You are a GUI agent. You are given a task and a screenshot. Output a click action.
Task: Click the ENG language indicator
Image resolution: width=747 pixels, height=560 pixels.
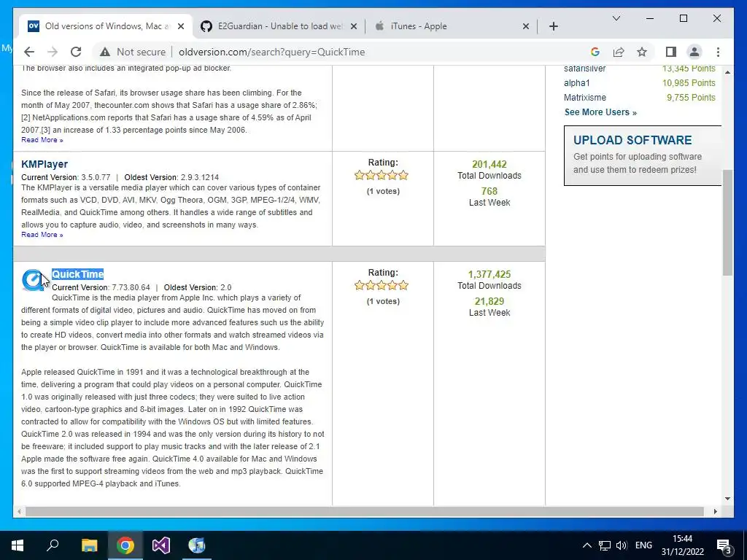[x=643, y=545]
